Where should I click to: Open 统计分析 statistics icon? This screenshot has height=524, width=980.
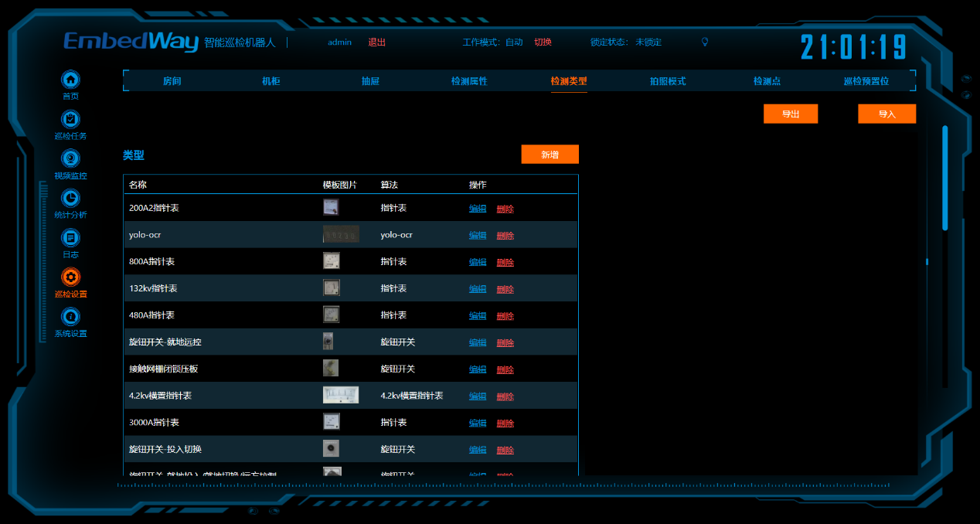tap(70, 198)
